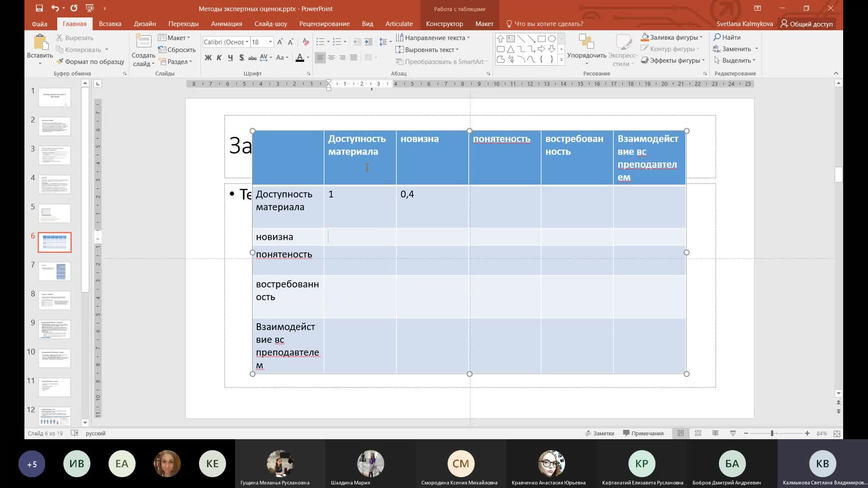Click Создать слайд new slide button
868x488 pixels.
[143, 51]
